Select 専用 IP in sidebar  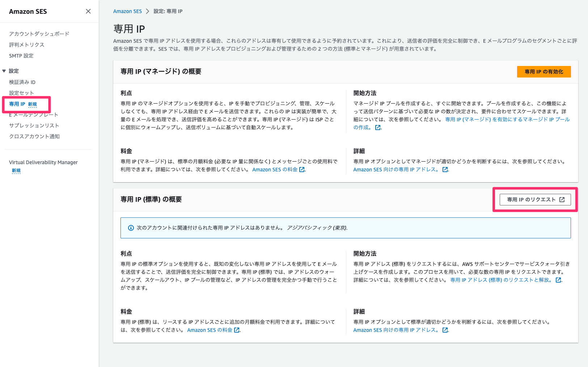pyautogui.click(x=17, y=104)
